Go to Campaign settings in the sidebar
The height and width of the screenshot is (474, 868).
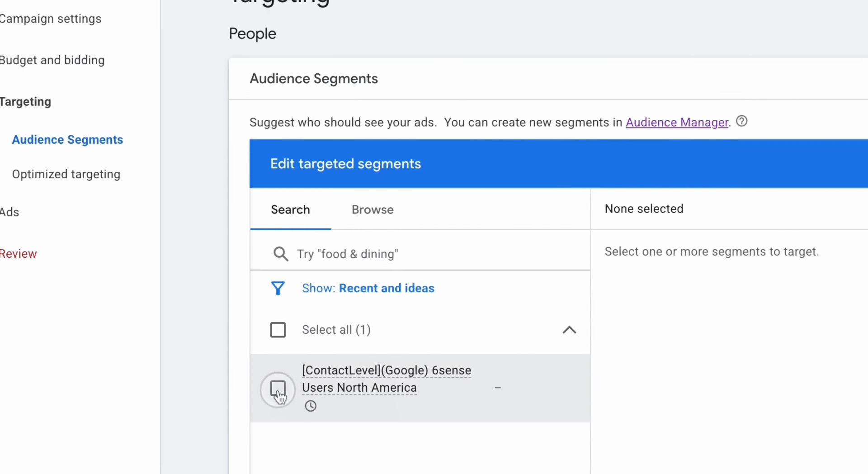pyautogui.click(x=51, y=19)
